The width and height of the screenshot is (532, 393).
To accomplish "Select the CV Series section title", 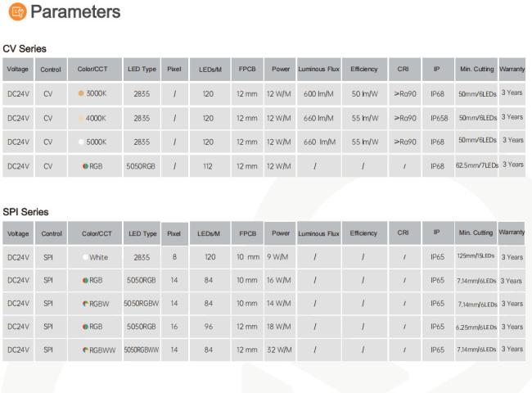I will click(x=25, y=49).
